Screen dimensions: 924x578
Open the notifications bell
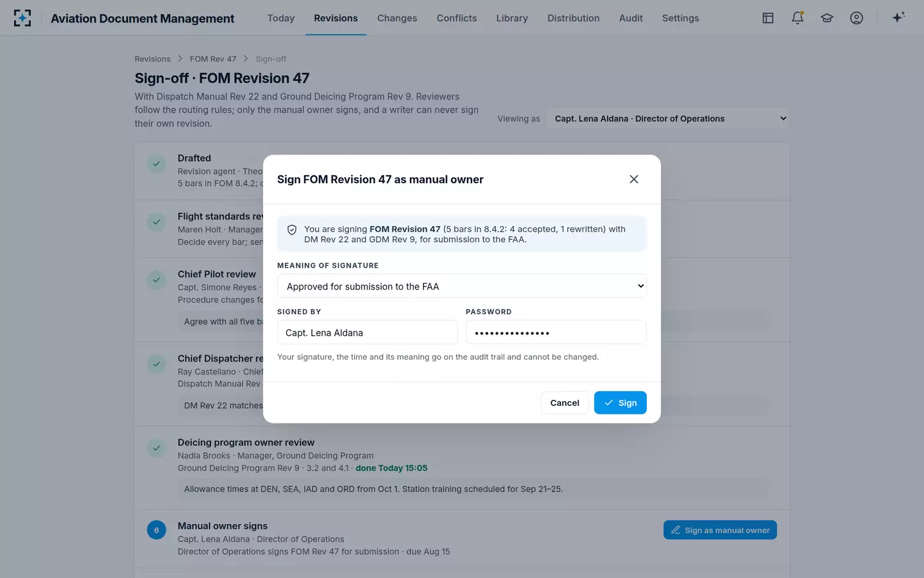[x=798, y=18]
